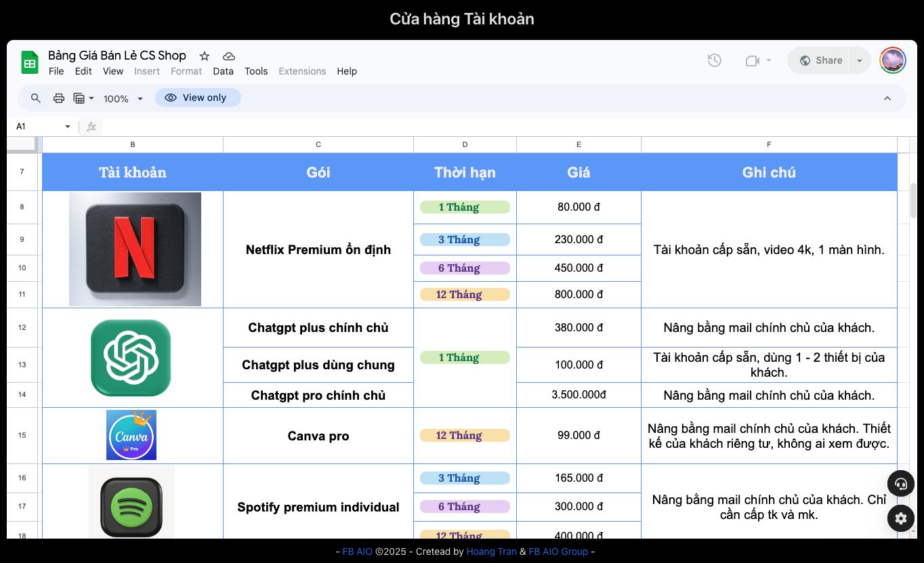
Task: Open the Data menu
Action: coord(223,71)
